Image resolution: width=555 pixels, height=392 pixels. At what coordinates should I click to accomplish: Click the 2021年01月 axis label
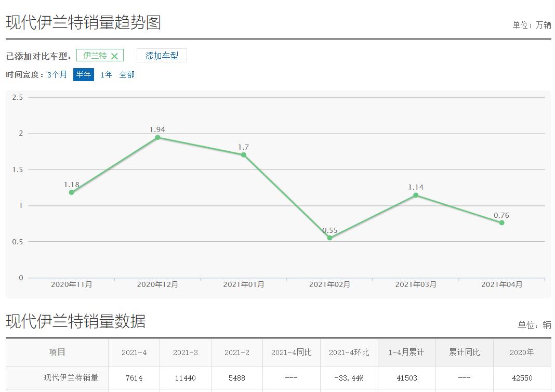point(244,284)
